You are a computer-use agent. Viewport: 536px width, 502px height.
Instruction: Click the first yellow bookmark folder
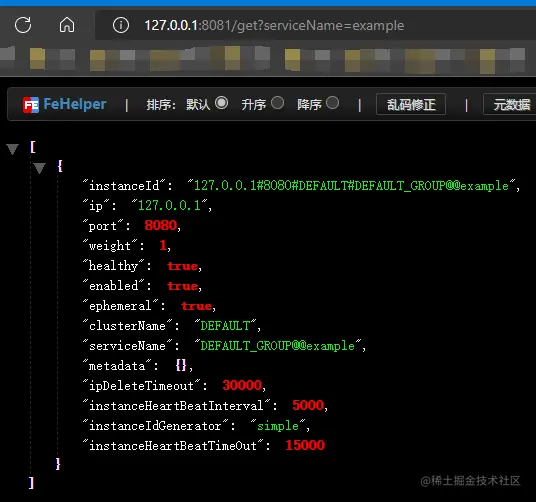point(37,59)
